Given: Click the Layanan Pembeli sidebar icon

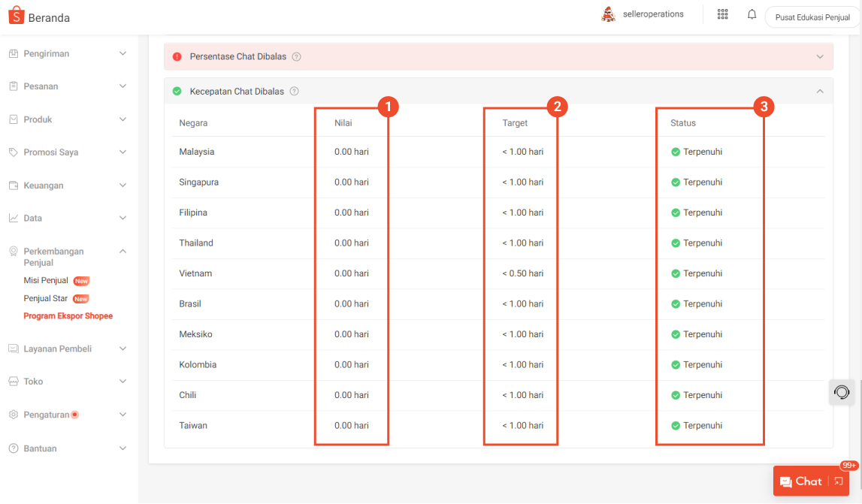Looking at the screenshot, I should pos(13,348).
